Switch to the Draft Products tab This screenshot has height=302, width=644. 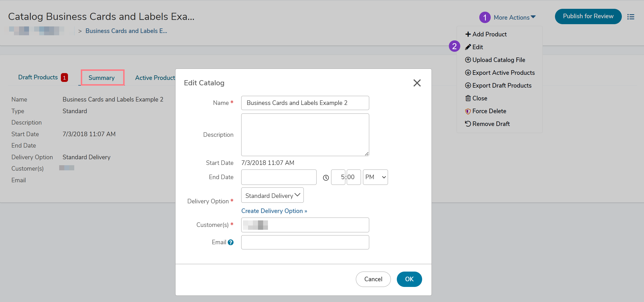38,77
